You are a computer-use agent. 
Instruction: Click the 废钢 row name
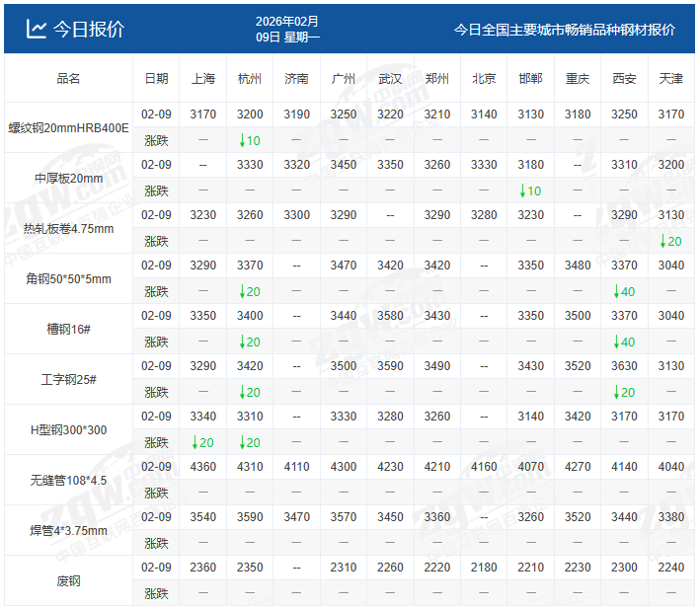click(x=69, y=580)
